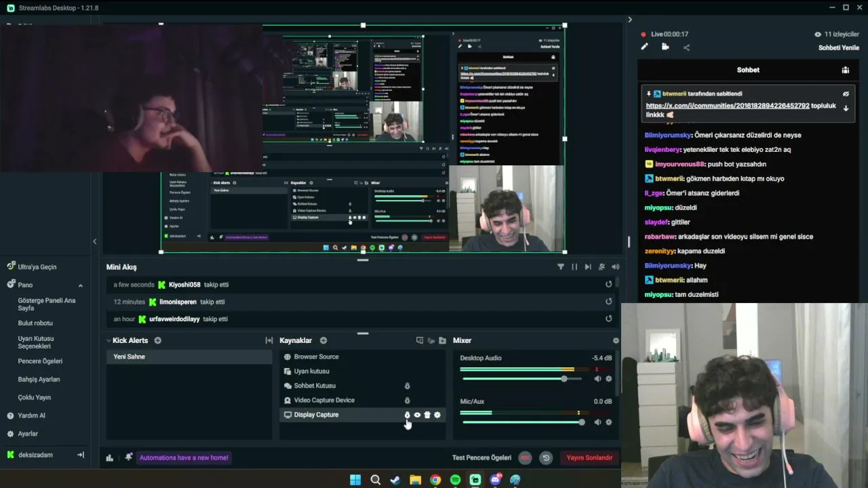Image resolution: width=868 pixels, height=488 pixels.
Task: Click Sohbeti Yenile to refresh chat
Action: (x=839, y=47)
